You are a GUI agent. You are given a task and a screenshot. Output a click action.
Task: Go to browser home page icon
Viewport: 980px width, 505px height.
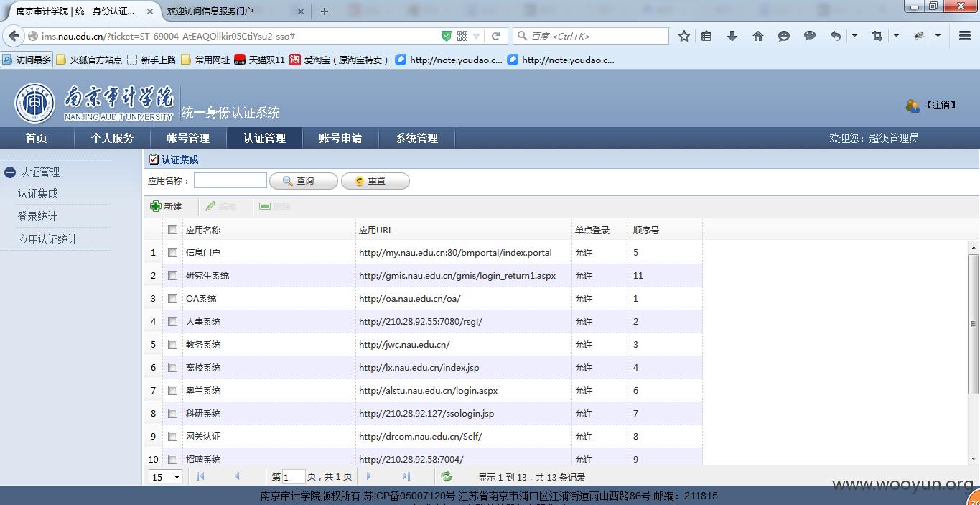point(758,36)
